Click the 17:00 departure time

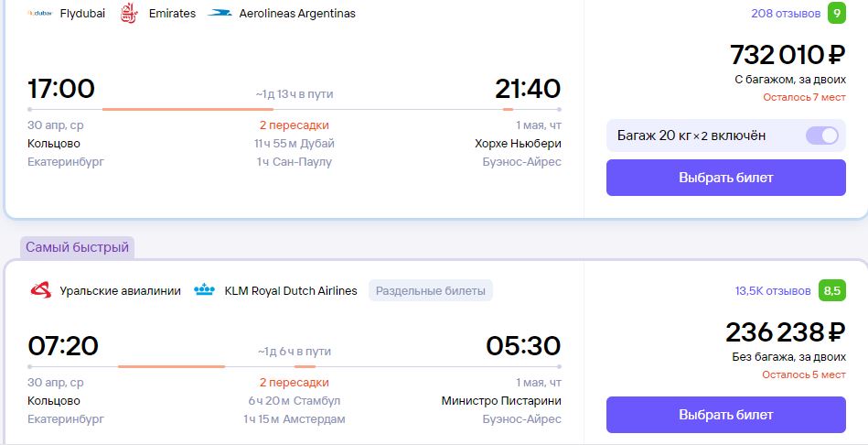[x=61, y=89]
